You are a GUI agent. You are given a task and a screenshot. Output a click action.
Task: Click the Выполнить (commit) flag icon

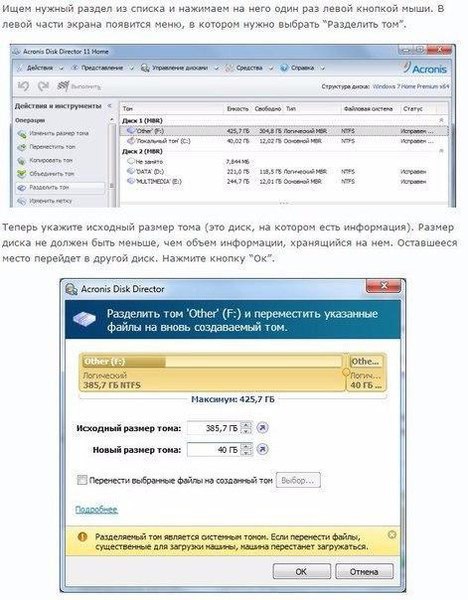point(63,86)
